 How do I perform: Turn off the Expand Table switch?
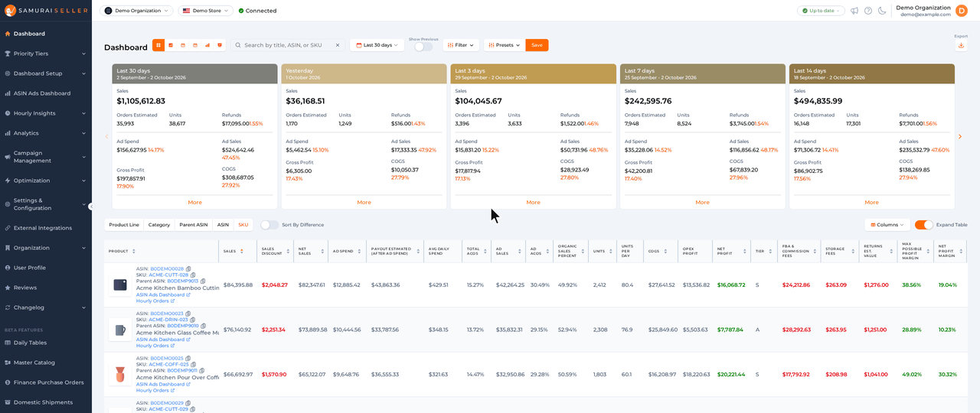point(924,225)
